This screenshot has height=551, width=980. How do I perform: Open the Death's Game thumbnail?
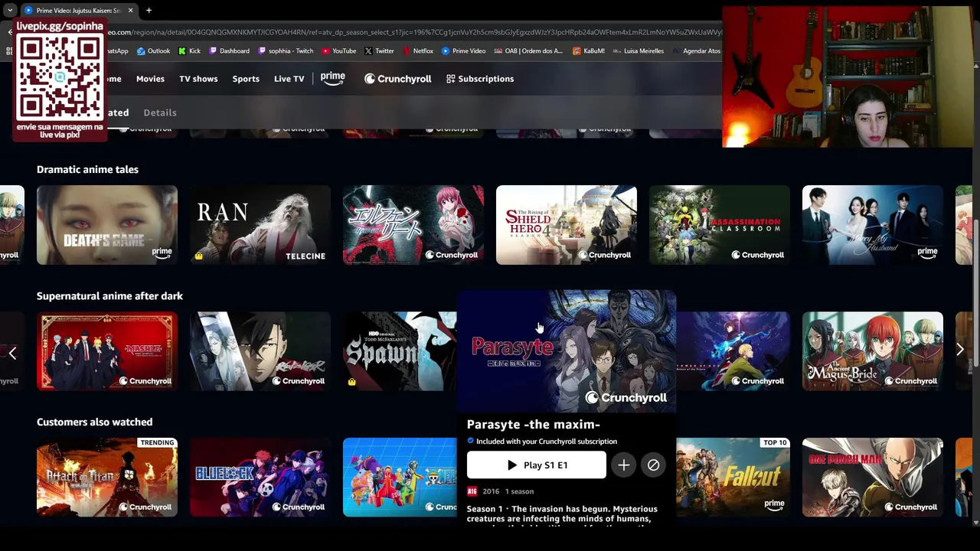click(x=107, y=225)
